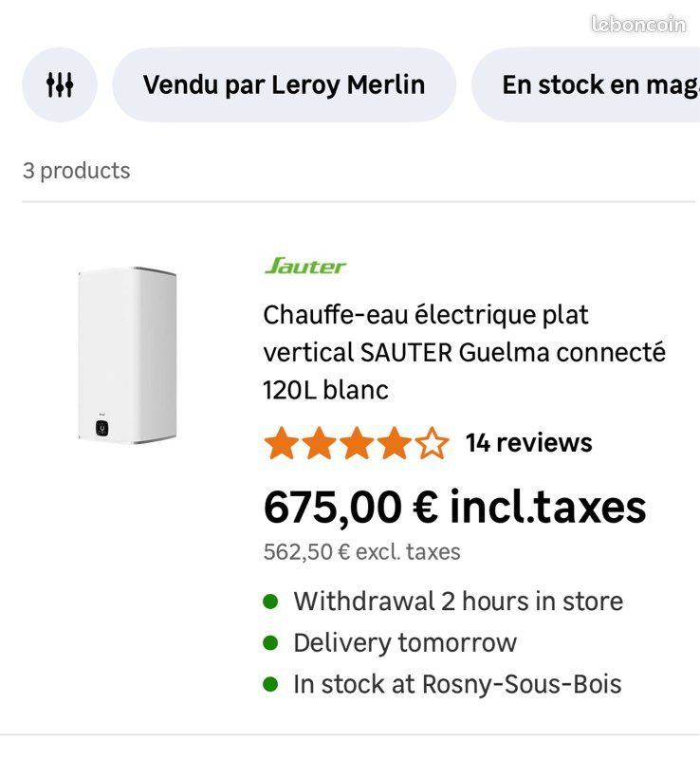Click the green dot beside Withdrawal 2 hours

tap(272, 601)
